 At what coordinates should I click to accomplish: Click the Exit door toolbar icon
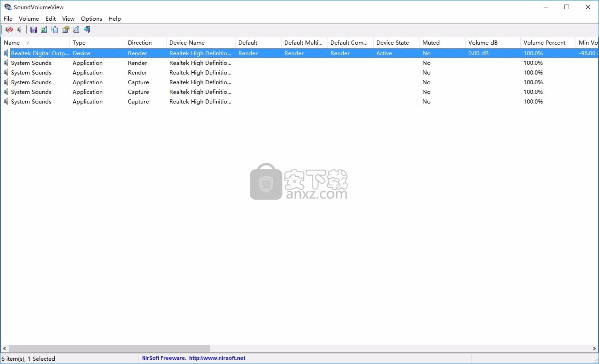click(x=87, y=29)
